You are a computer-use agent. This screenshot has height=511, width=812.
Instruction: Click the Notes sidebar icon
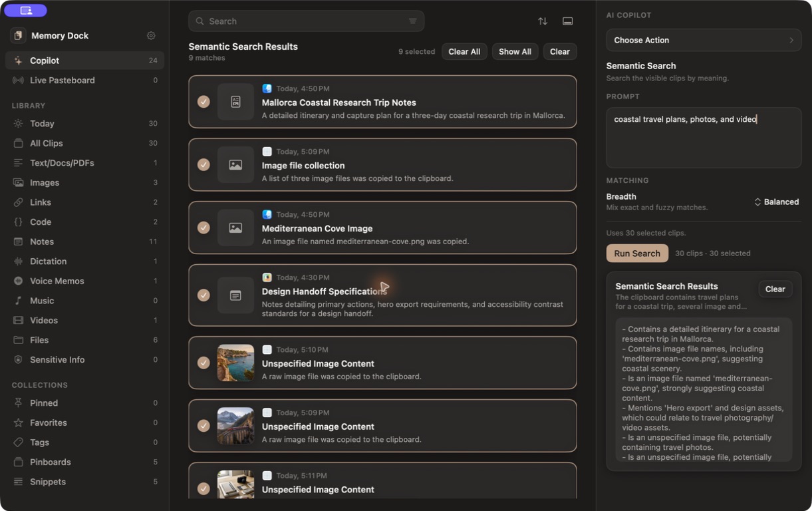tap(18, 242)
